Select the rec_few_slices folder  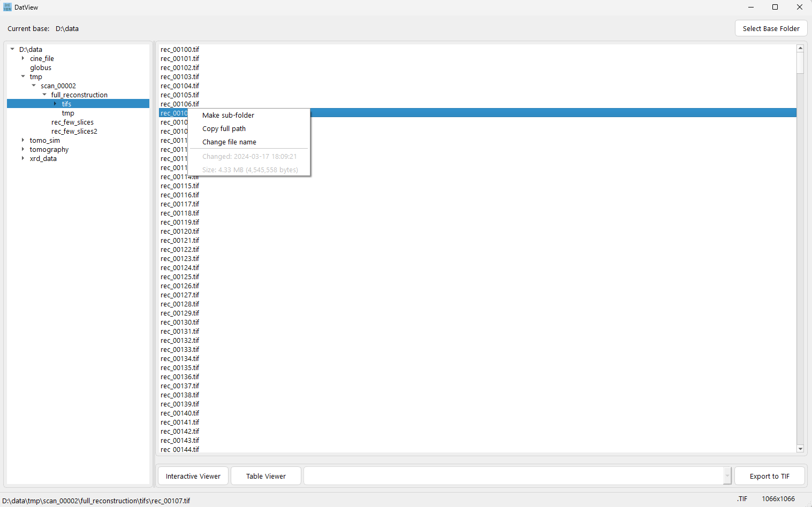[72, 122]
